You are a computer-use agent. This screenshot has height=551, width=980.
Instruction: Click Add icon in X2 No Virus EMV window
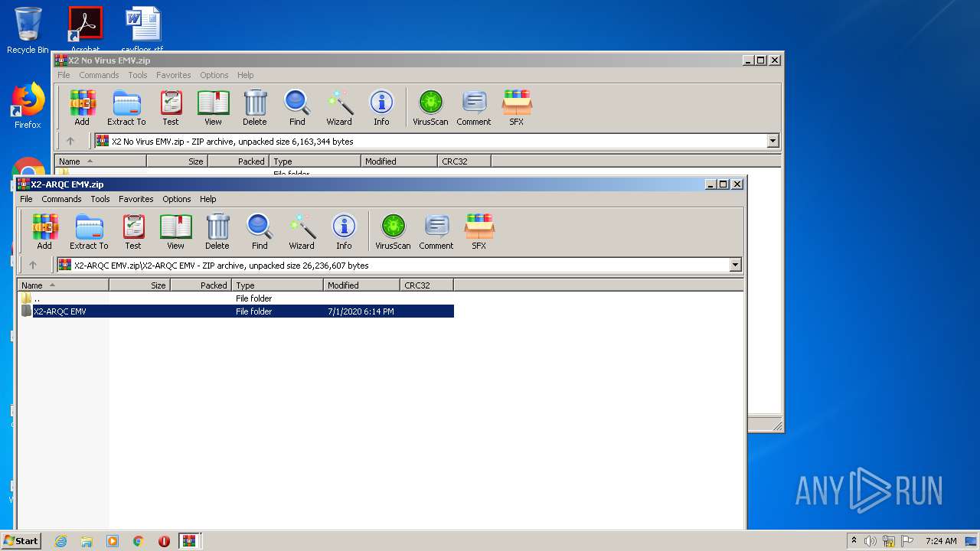click(x=82, y=108)
